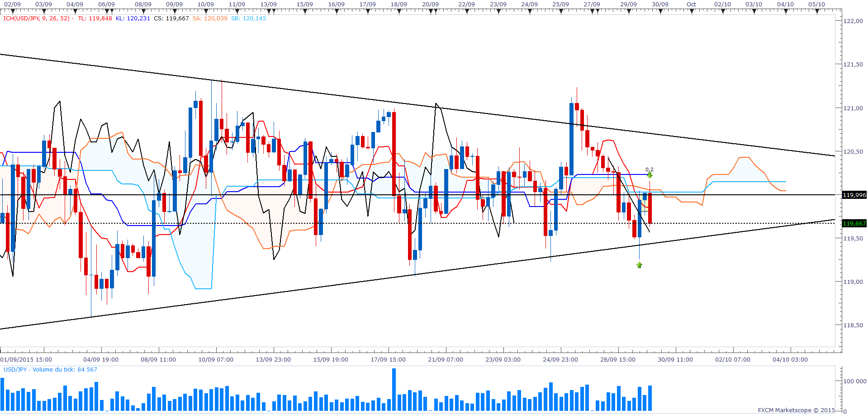Click the 119,50 price axis label

tap(854, 239)
